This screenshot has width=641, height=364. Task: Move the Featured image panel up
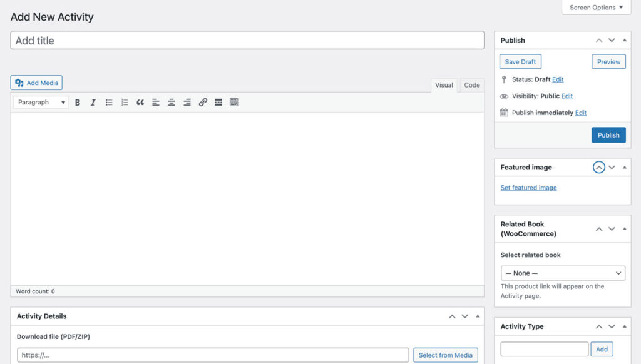point(599,168)
